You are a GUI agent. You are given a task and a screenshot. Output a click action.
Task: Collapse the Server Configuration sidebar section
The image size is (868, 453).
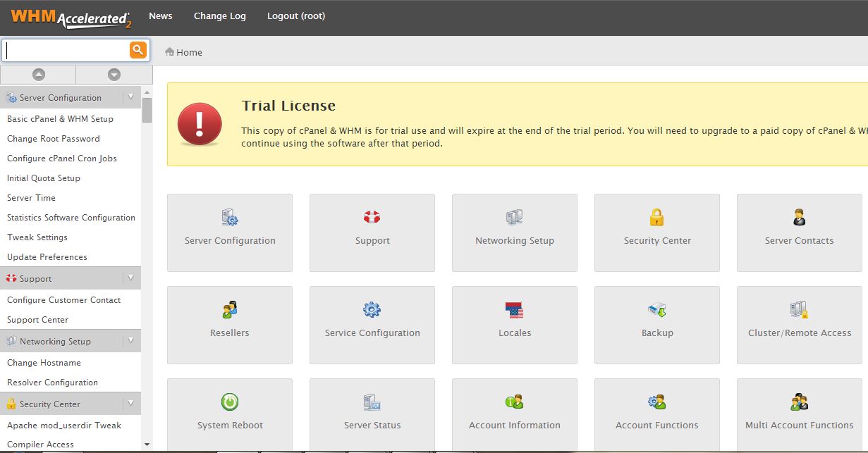131,97
